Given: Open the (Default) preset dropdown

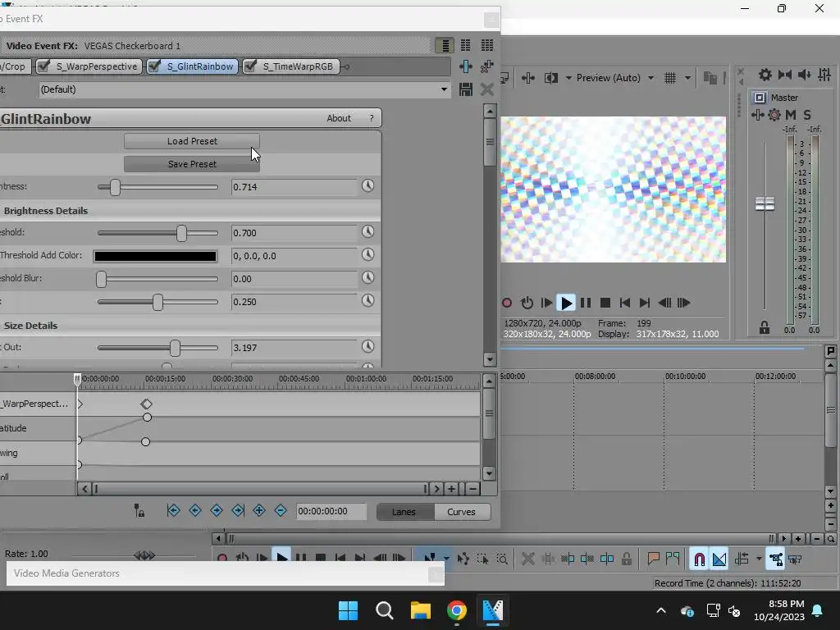Looking at the screenshot, I should 444,89.
